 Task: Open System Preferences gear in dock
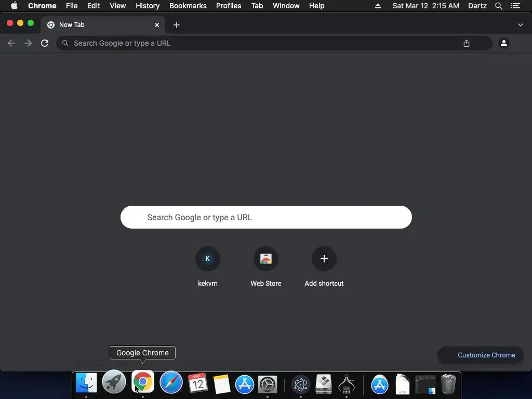point(268,384)
